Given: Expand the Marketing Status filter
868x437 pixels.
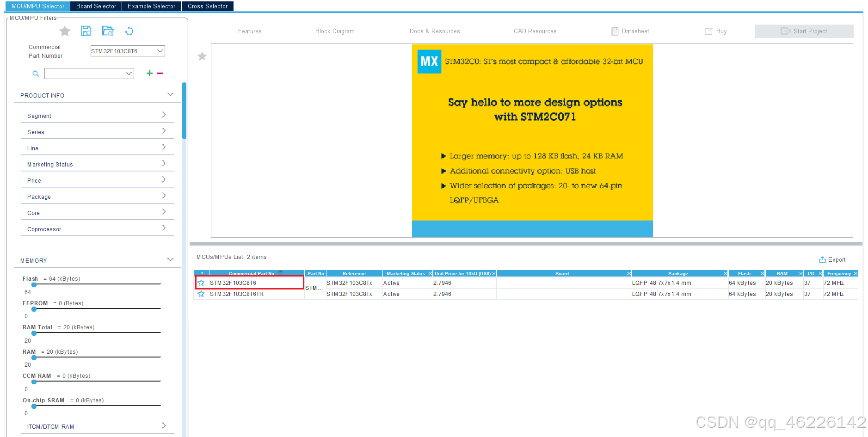Looking at the screenshot, I should coord(164,163).
